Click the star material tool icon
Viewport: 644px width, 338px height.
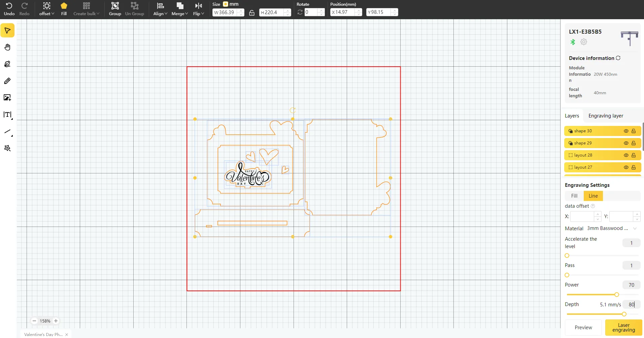pos(7,148)
